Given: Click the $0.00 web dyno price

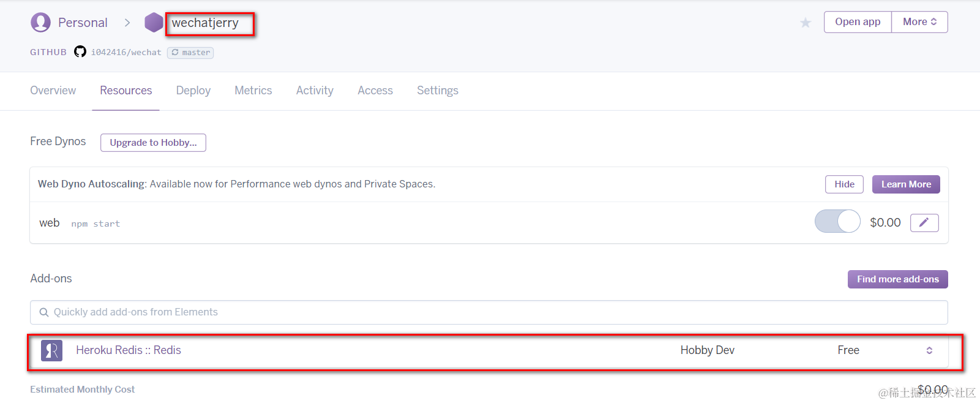Looking at the screenshot, I should coord(885,222).
